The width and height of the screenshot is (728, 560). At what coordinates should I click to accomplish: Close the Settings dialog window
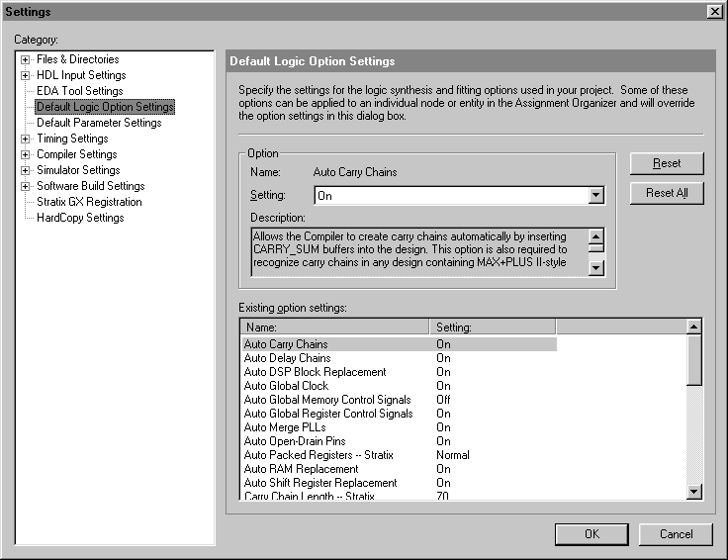(x=714, y=12)
